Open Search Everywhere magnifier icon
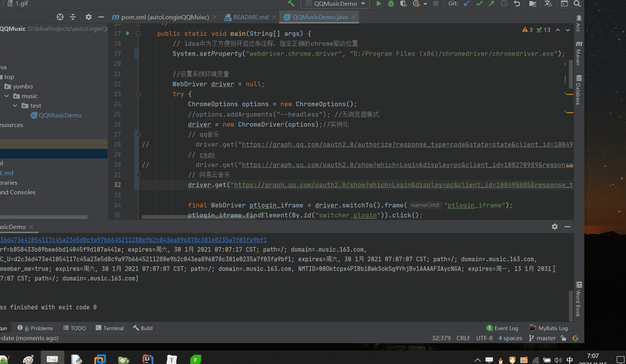 [577, 3]
